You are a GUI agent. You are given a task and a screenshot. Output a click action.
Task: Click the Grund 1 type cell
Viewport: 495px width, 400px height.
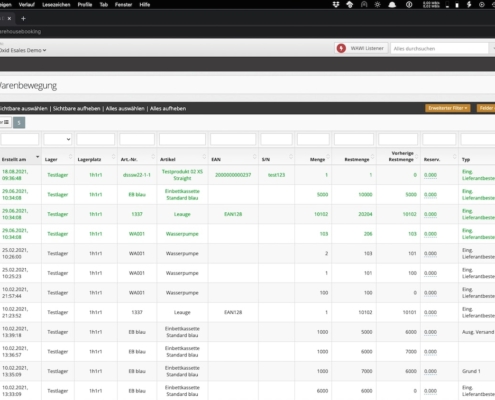tap(471, 371)
